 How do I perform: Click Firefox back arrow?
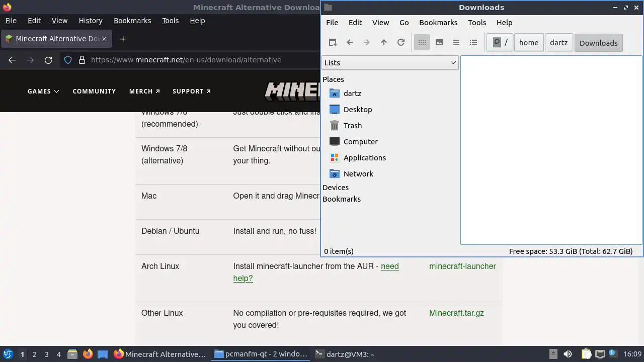(x=12, y=60)
